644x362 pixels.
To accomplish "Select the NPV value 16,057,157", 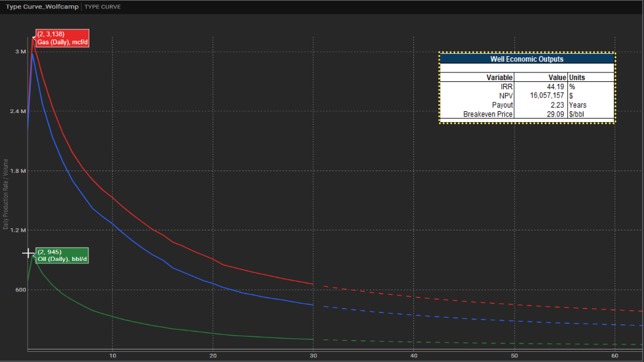I will point(547,96).
